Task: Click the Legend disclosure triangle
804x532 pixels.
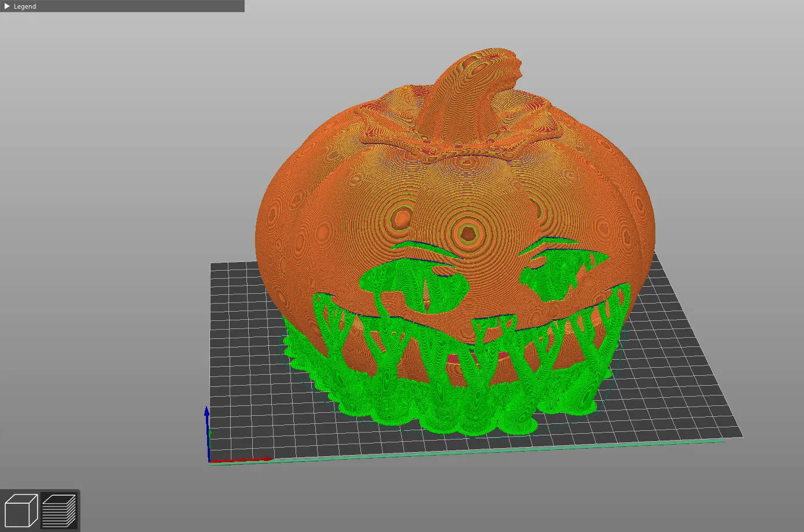Action: 8,6
